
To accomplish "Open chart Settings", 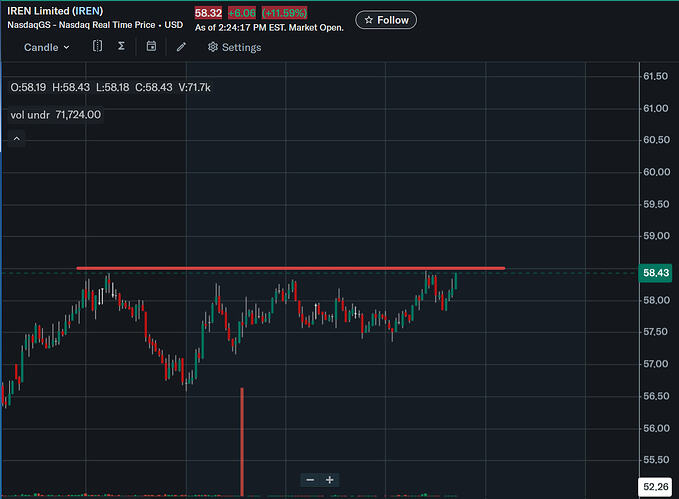I will click(234, 47).
